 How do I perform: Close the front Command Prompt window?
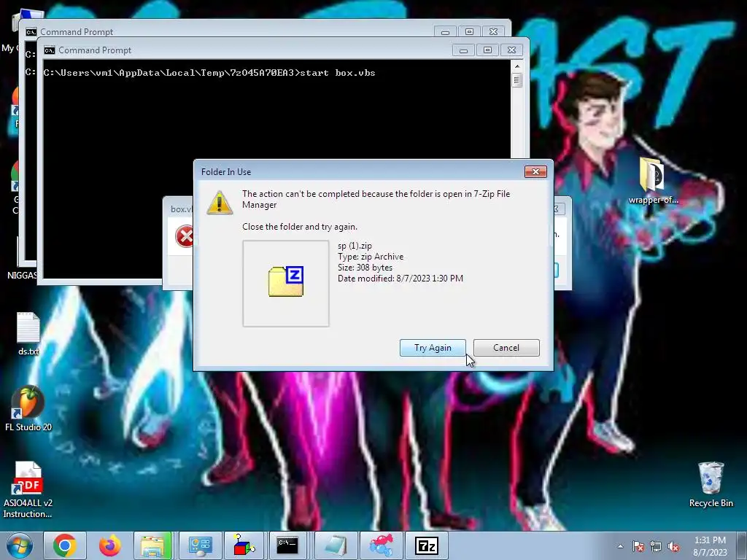coord(511,50)
